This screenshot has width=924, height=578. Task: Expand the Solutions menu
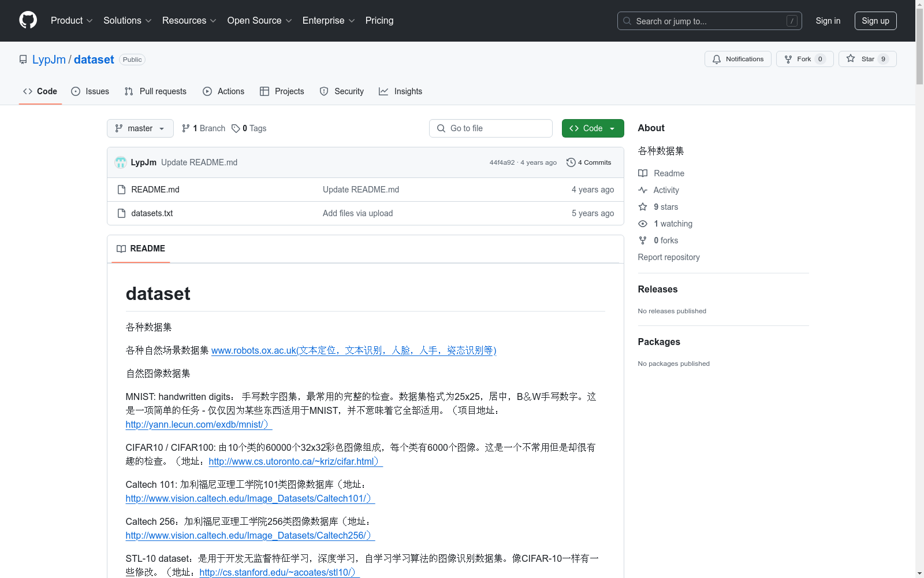click(128, 20)
